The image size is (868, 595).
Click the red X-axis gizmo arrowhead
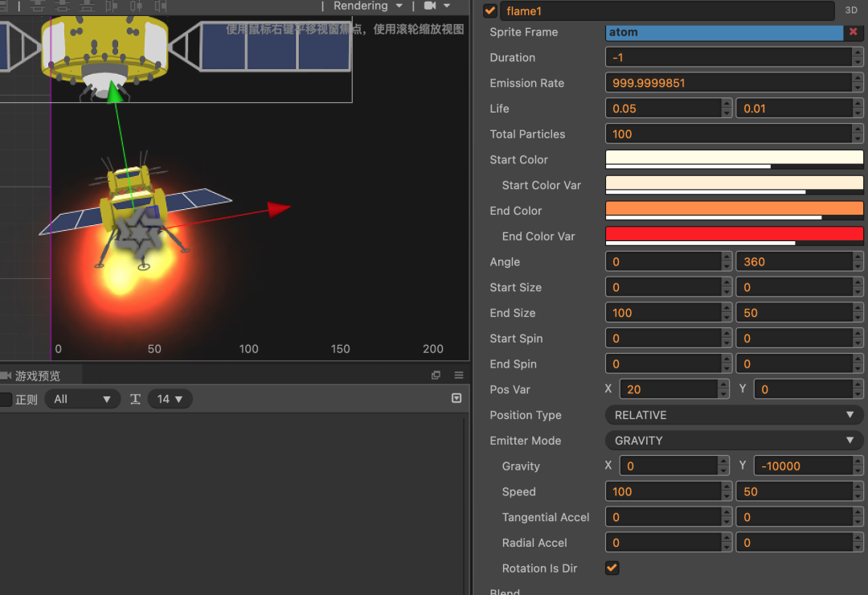tap(279, 208)
